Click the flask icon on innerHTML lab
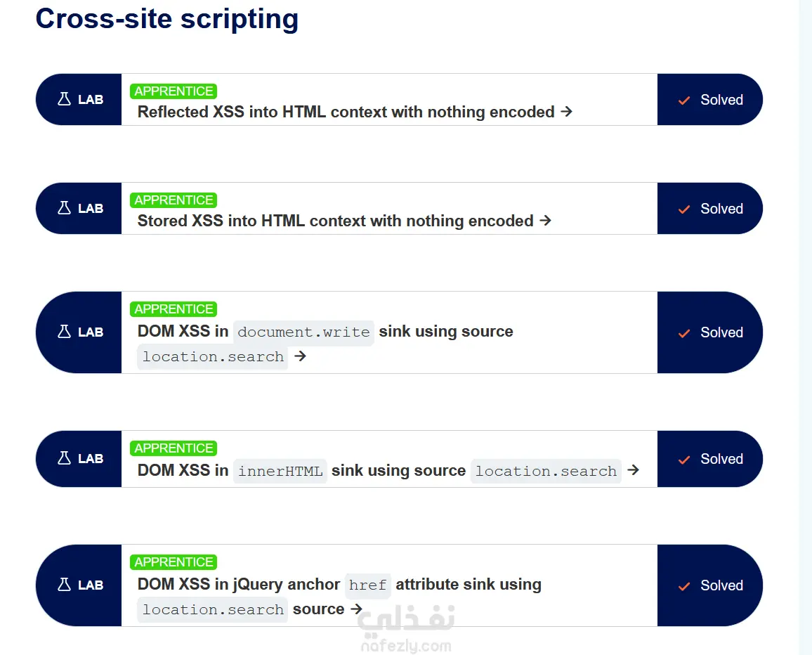 click(x=64, y=459)
